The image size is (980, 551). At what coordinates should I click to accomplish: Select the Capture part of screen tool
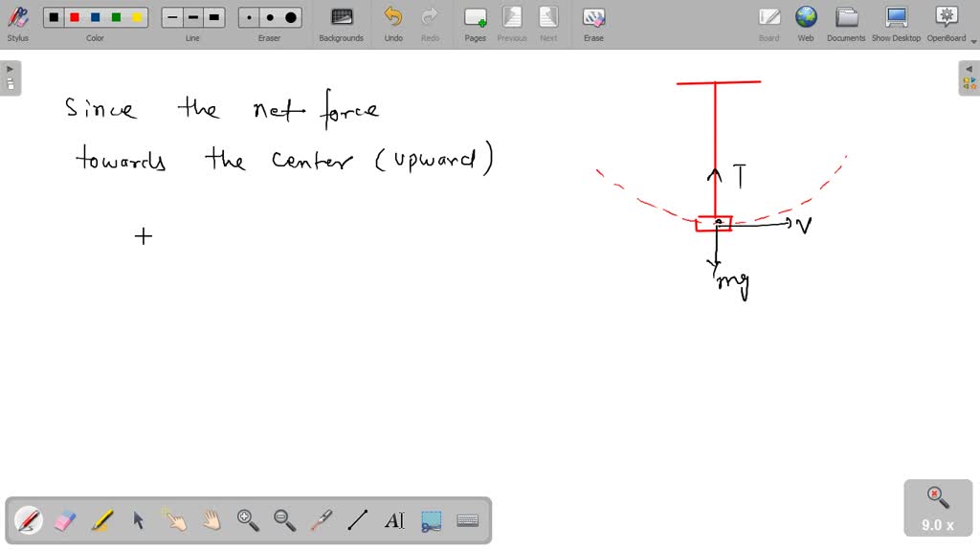431,520
